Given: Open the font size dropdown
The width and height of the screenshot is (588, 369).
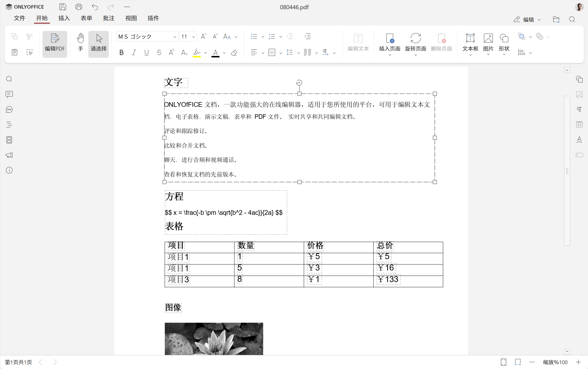Looking at the screenshot, I should pyautogui.click(x=194, y=37).
